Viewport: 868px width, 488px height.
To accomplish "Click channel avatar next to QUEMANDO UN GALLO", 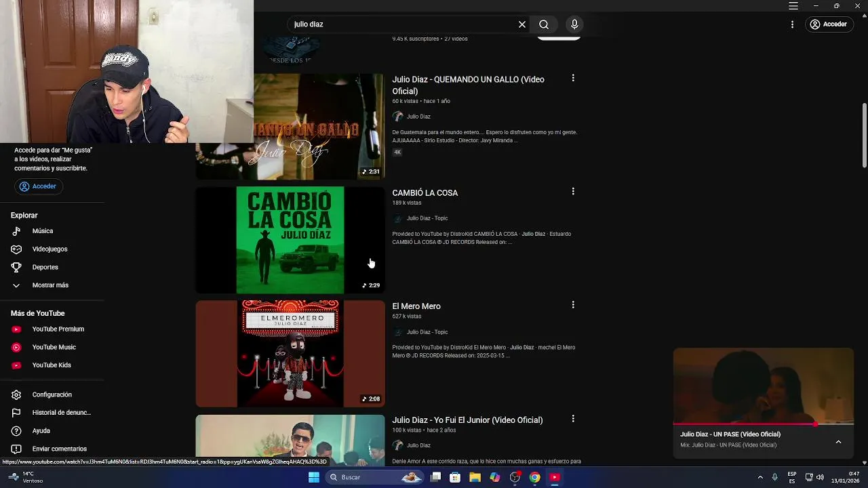I will click(x=397, y=117).
